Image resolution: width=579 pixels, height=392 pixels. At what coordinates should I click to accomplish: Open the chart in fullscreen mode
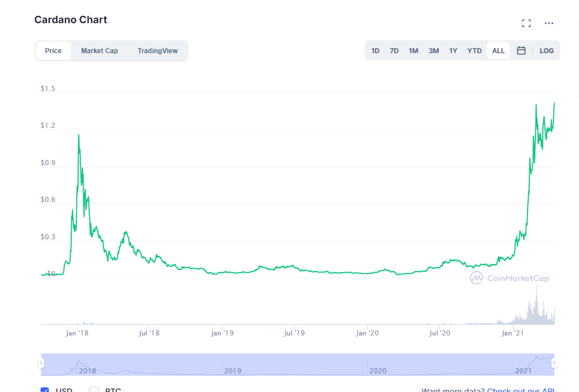(526, 23)
